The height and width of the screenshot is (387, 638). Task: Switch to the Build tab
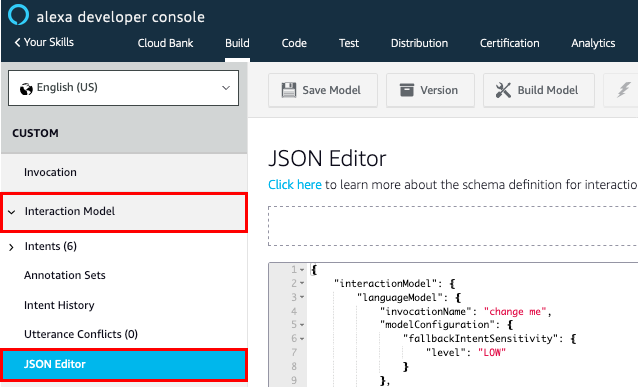pyautogui.click(x=237, y=43)
